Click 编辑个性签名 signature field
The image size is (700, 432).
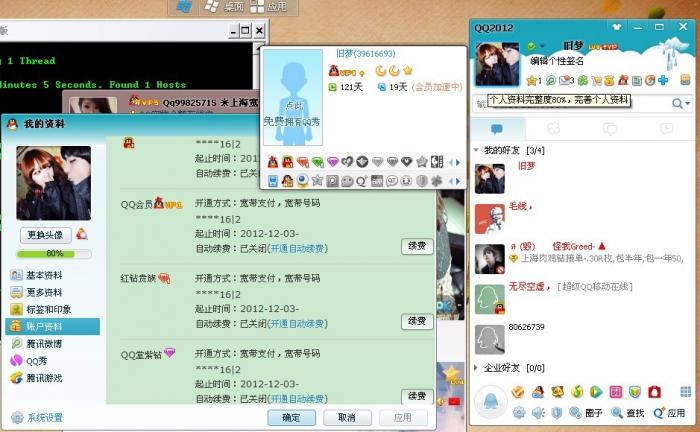click(557, 61)
